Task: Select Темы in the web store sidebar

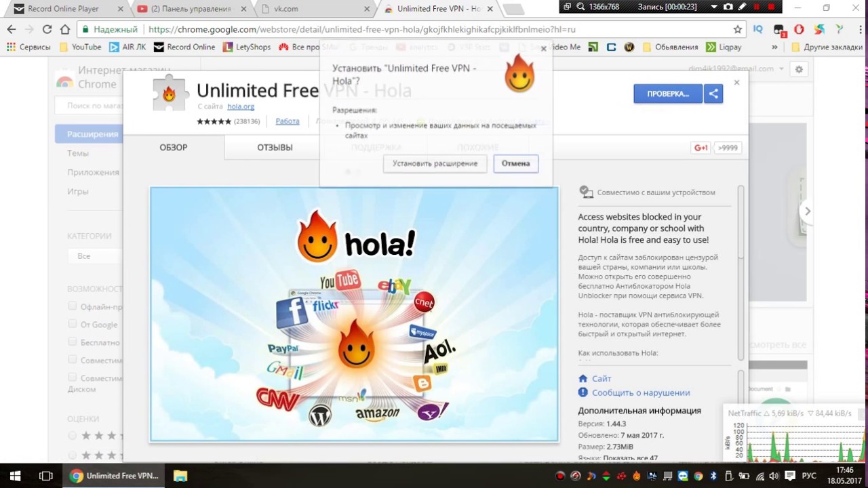Action: [78, 153]
